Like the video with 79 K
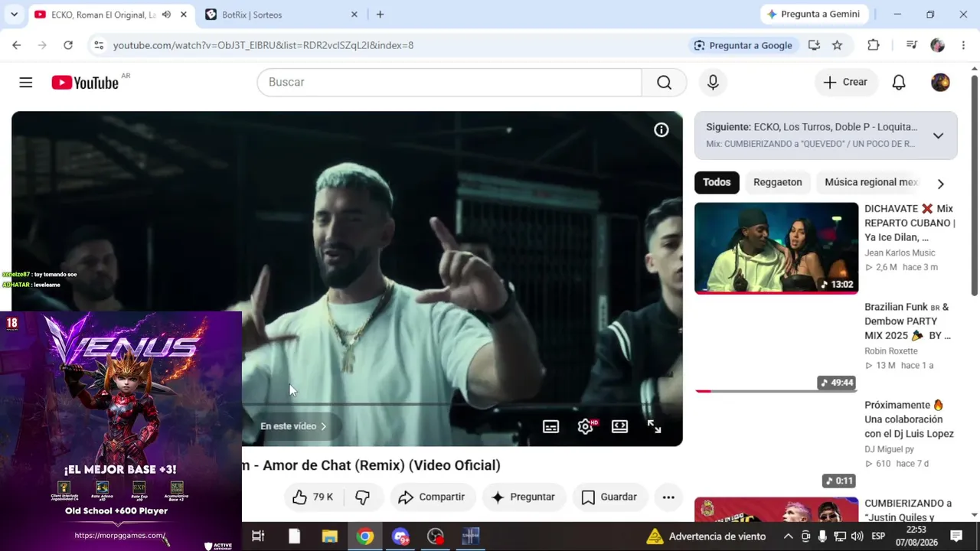The image size is (980, 551). [312, 497]
